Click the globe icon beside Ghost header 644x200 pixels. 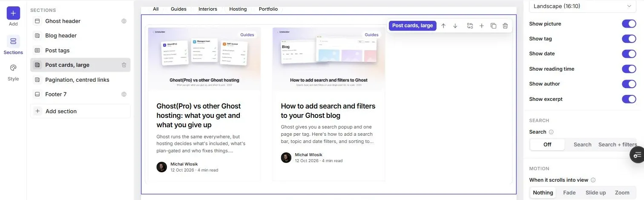coord(124,21)
